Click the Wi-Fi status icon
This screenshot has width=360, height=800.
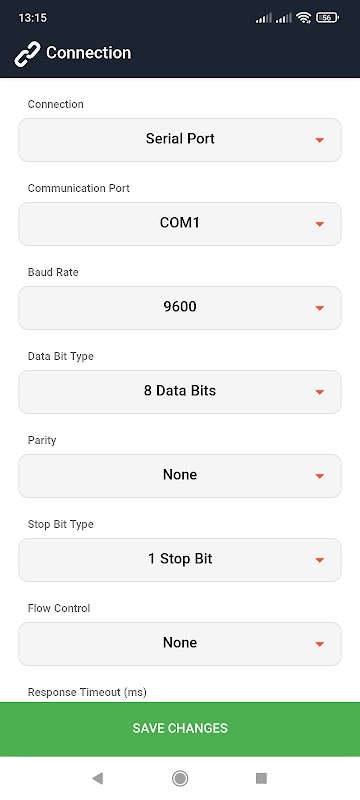click(304, 18)
